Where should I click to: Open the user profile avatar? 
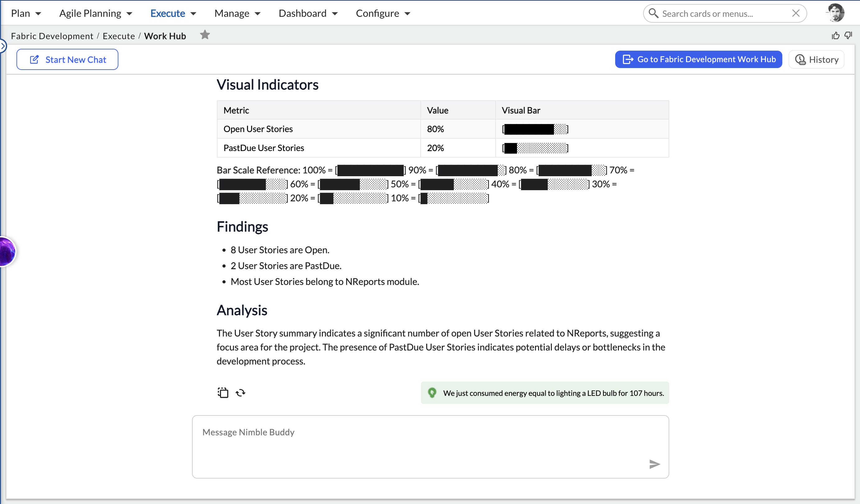coord(835,13)
